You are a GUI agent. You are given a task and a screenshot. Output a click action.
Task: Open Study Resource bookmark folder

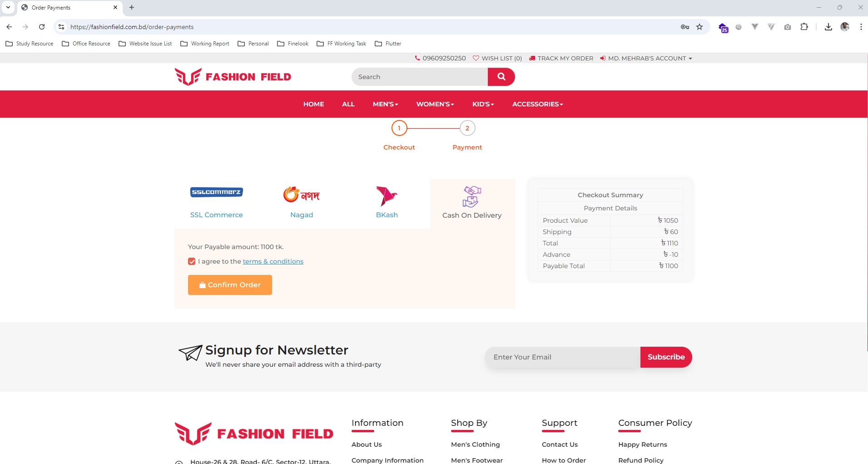click(30, 44)
